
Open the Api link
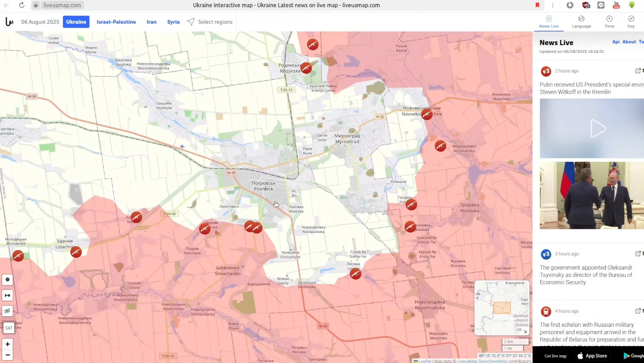(616, 42)
